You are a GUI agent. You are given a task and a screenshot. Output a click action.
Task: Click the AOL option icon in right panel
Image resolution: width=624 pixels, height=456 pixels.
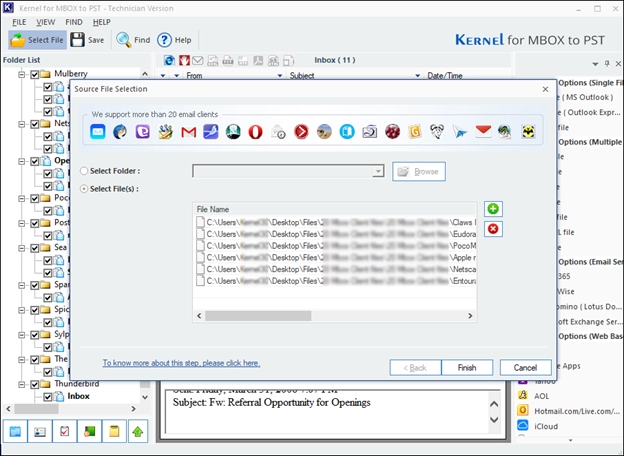pos(523,395)
